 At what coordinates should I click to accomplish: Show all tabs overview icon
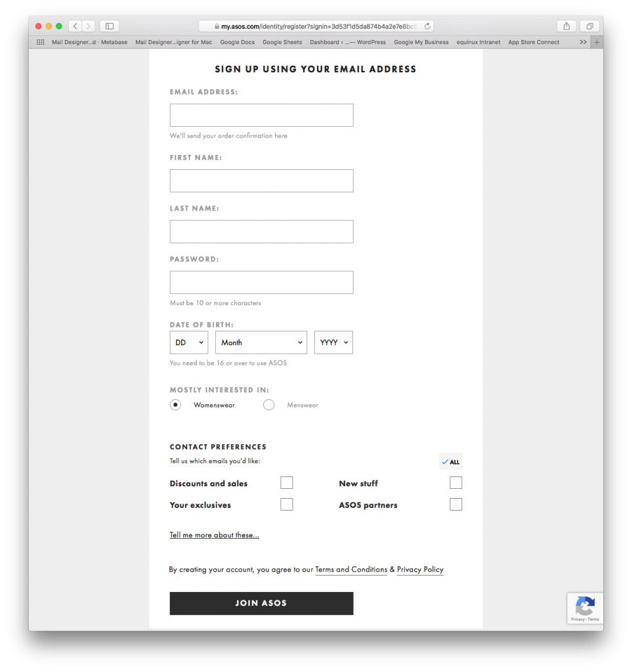[x=589, y=26]
